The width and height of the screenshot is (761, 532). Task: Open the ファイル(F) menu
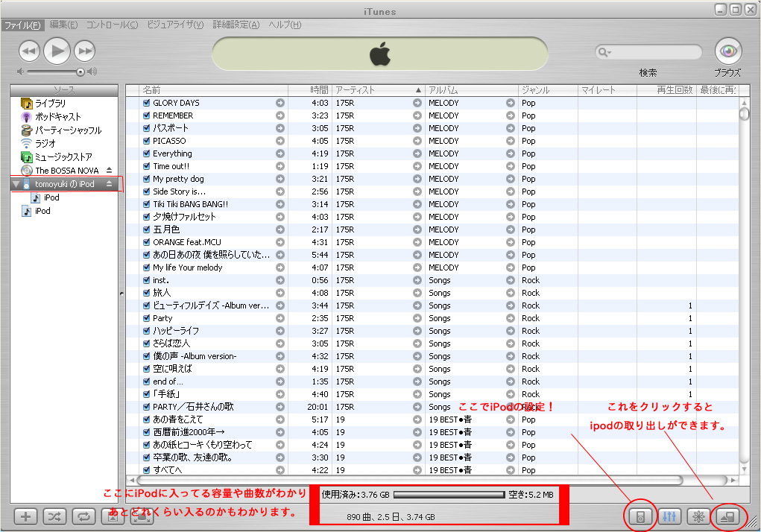coord(22,25)
